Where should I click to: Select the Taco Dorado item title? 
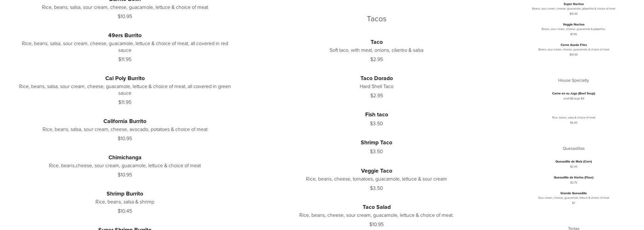376,78
